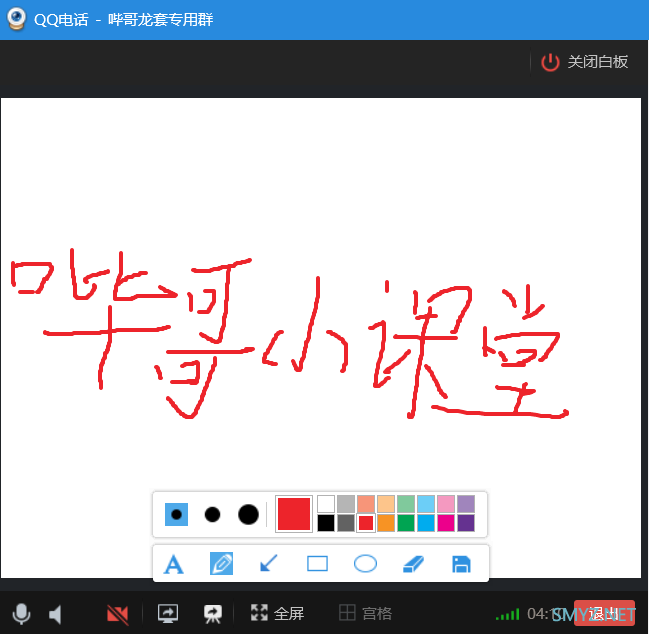
Task: Click the red 退出 exit button
Action: (604, 613)
